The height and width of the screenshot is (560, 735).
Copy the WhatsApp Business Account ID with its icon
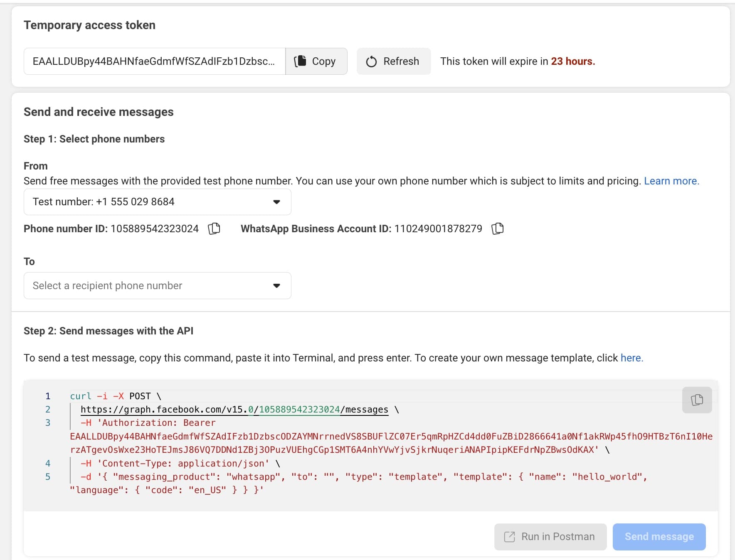pos(497,228)
